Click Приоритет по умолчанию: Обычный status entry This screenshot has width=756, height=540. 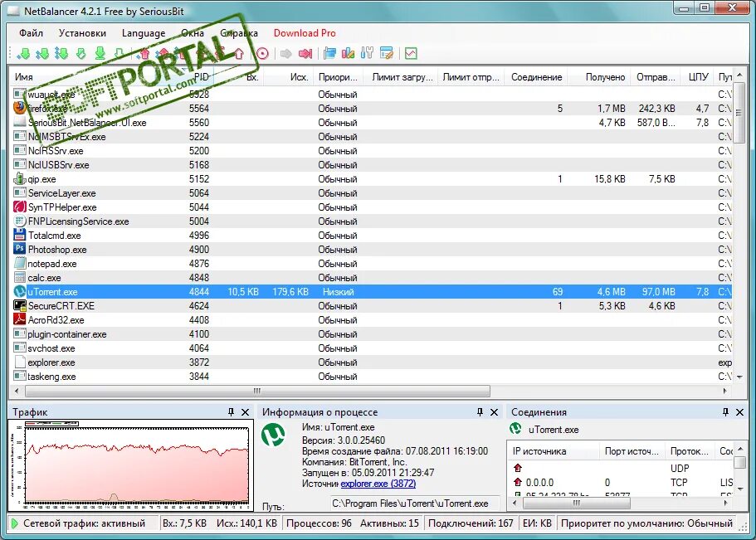646,523
